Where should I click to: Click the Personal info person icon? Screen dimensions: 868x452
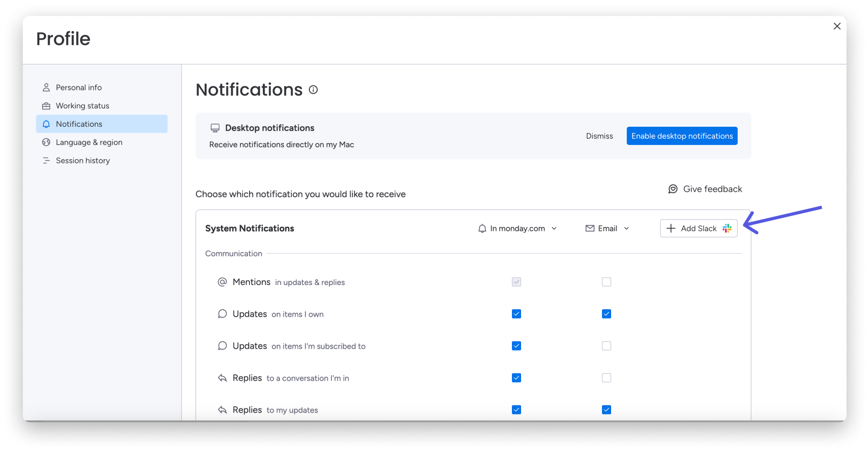[x=46, y=87]
